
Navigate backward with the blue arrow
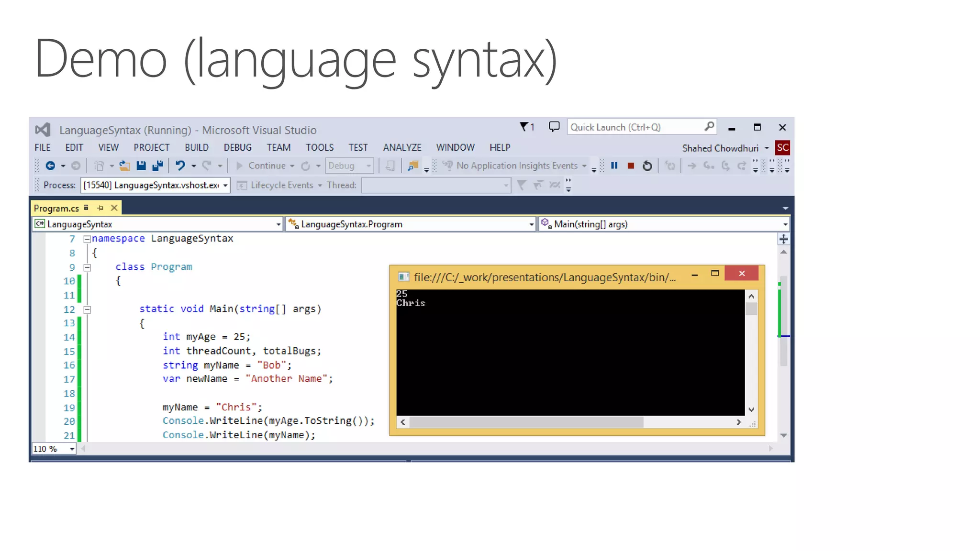pos(50,165)
